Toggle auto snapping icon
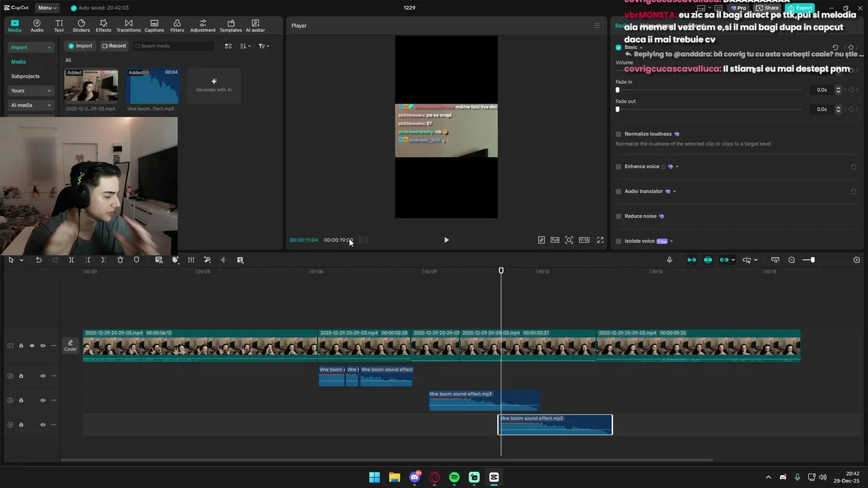 [707, 260]
